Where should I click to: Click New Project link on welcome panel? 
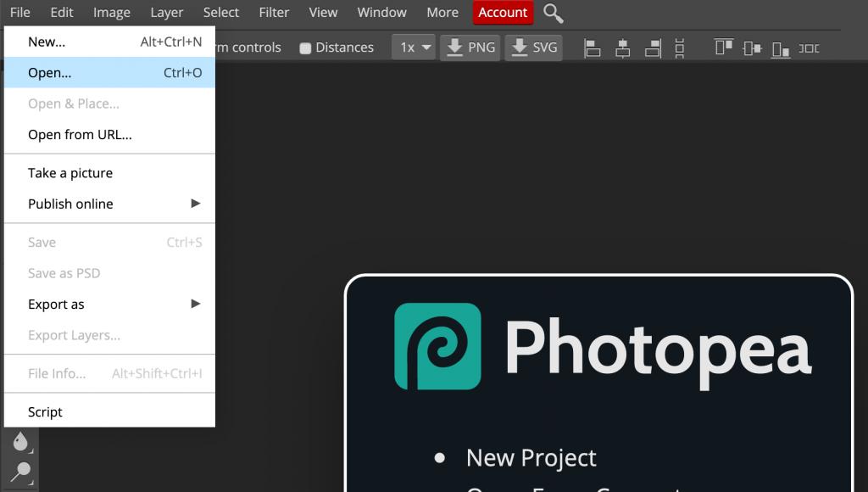(x=531, y=458)
